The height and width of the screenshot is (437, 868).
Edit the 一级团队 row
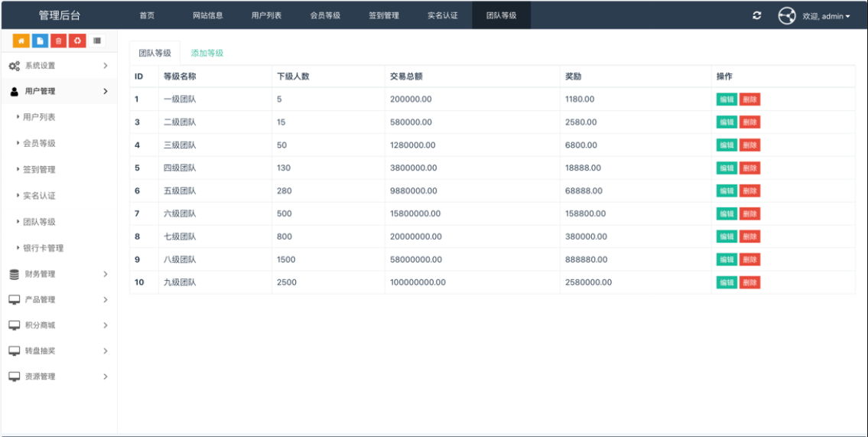[727, 99]
